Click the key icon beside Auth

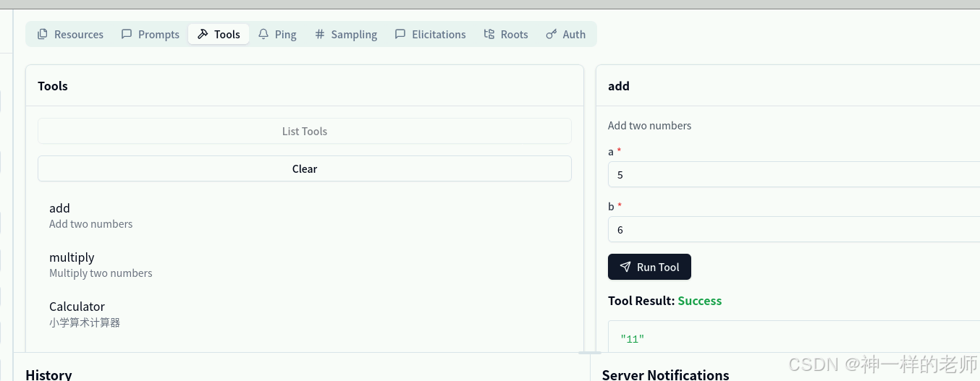552,34
